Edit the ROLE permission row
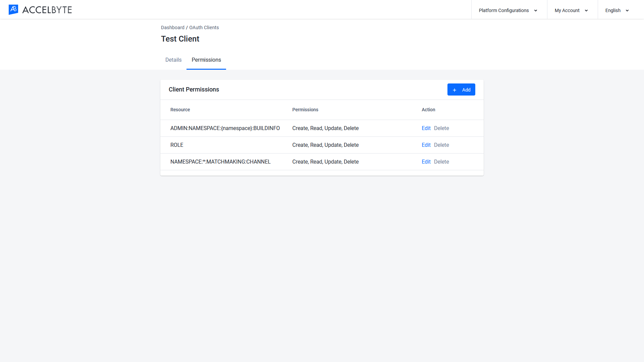644x362 pixels. (426, 145)
